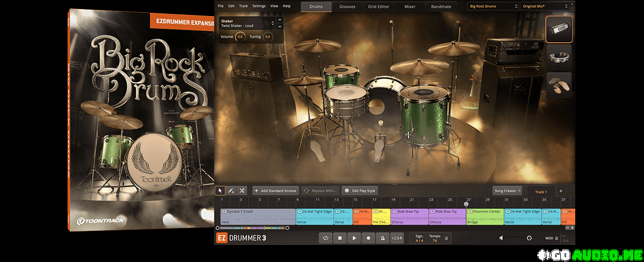Select the scissors cut tool

click(242, 191)
